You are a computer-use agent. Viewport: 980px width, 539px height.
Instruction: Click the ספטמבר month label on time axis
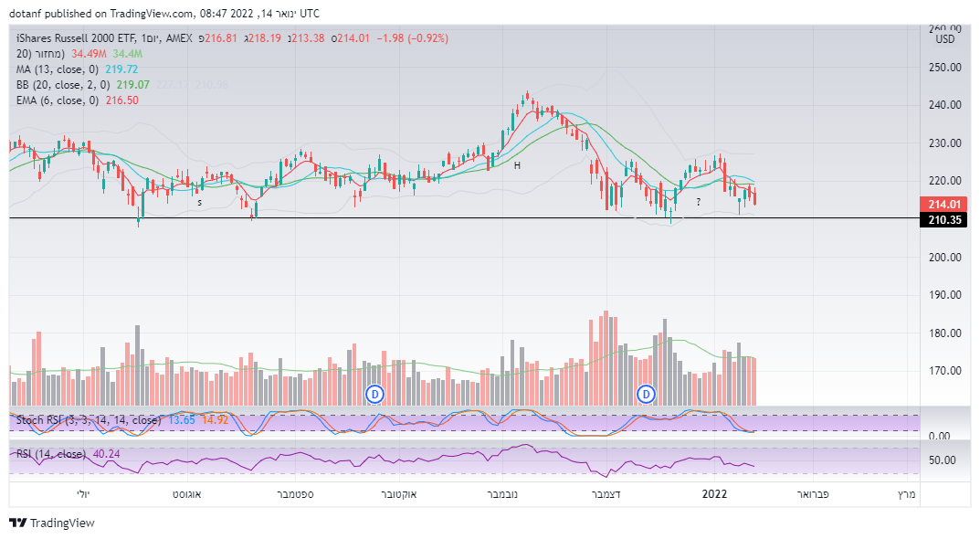tap(295, 494)
